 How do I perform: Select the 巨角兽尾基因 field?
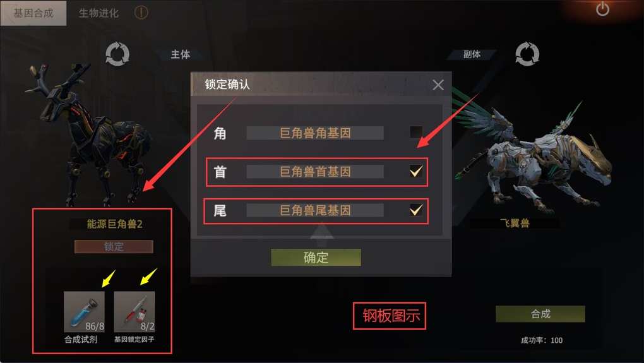click(315, 210)
